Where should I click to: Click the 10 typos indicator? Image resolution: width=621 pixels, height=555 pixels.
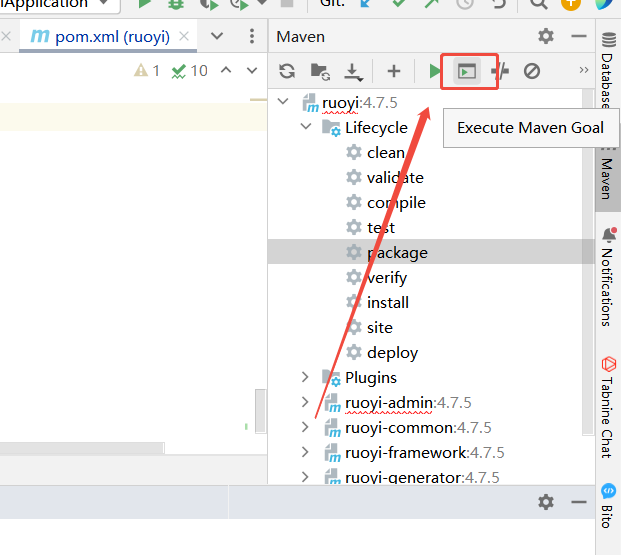pyautogui.click(x=189, y=71)
